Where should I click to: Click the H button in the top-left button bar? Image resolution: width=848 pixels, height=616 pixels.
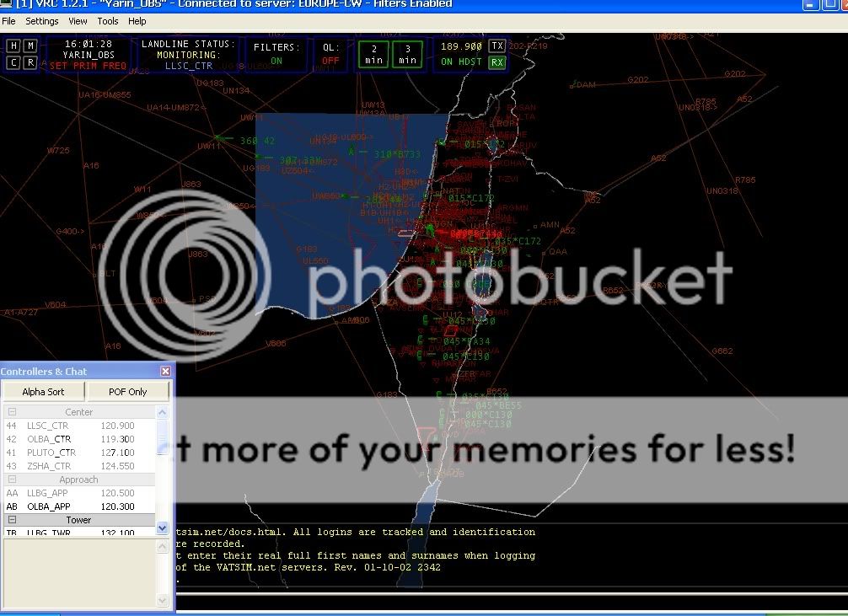tap(13, 46)
